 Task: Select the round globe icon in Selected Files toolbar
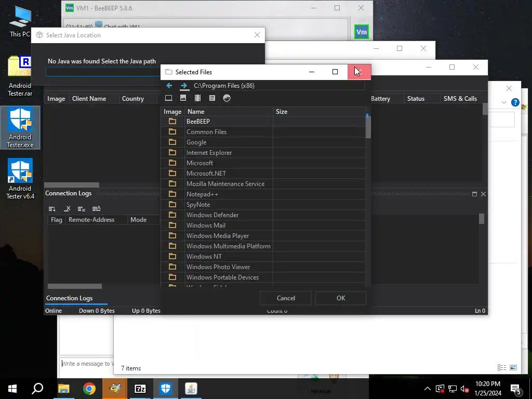coord(227,98)
